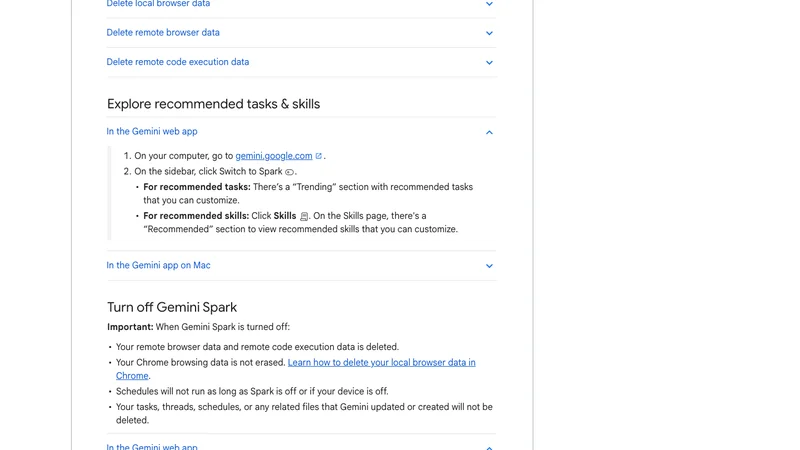Click the "Your tasks, threads, schedules" bullet text
The image size is (800, 450).
pyautogui.click(x=304, y=413)
